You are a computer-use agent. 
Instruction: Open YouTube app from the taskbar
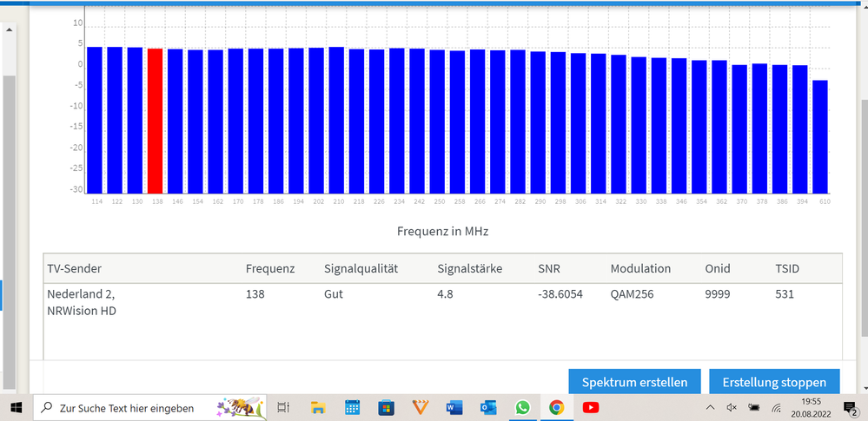coord(591,408)
